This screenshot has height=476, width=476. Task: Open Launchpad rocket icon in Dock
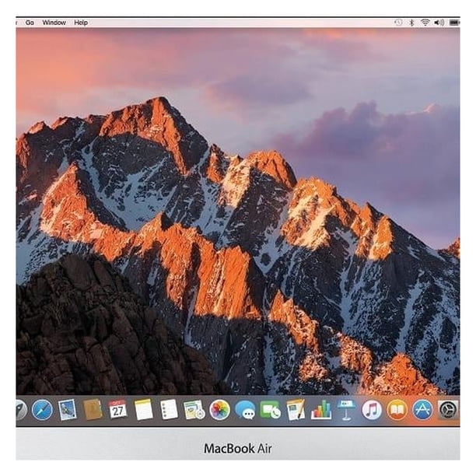pyautogui.click(x=21, y=410)
